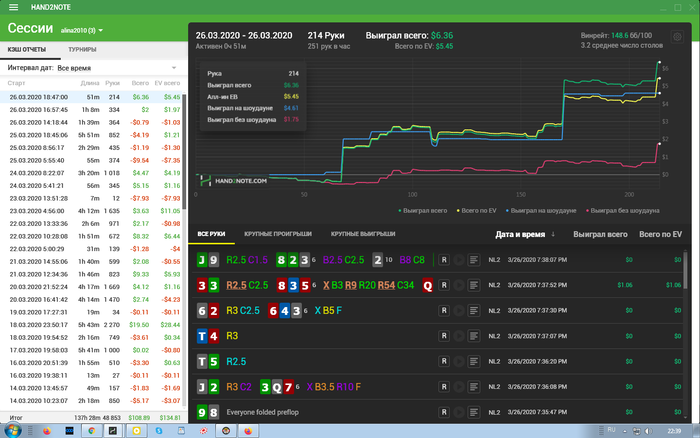The width and height of the screenshot is (700, 438).
Task: Toggle the Выиграл на шоудауне legend series
Action: coord(541,211)
